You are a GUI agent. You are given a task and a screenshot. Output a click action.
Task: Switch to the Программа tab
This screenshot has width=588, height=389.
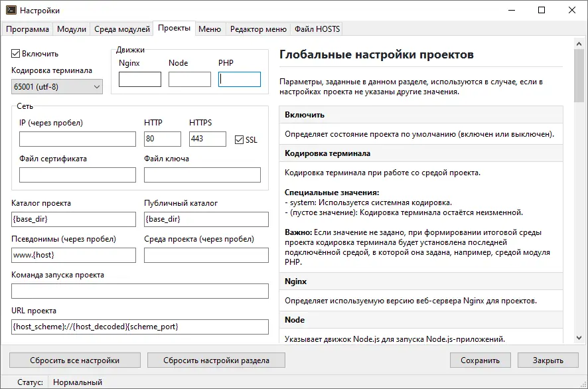(28, 29)
